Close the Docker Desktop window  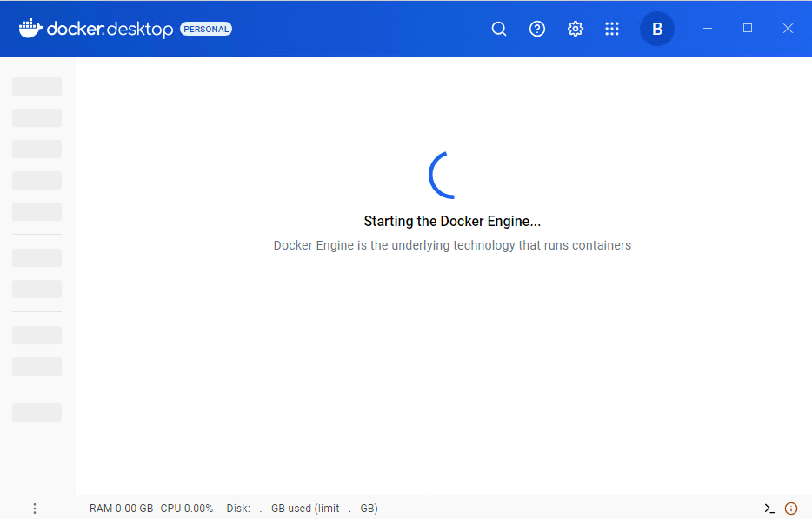788,29
